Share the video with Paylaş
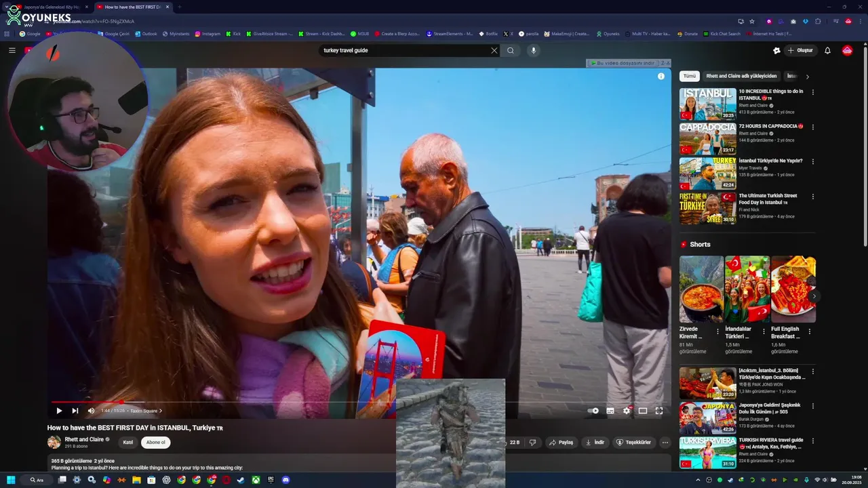 [x=561, y=443]
